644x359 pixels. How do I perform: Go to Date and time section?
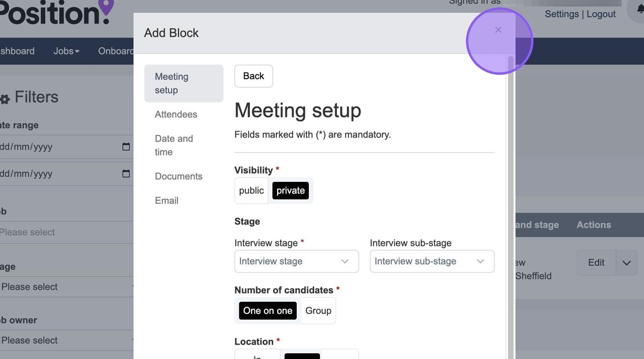click(x=174, y=145)
